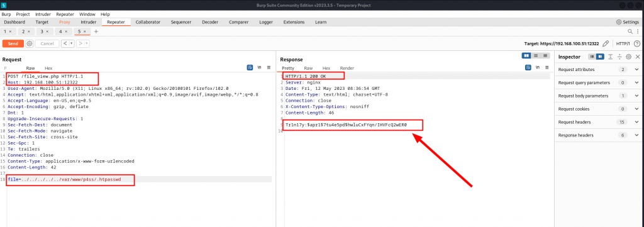
Task: Click the search magnifier icon
Action: (630, 31)
